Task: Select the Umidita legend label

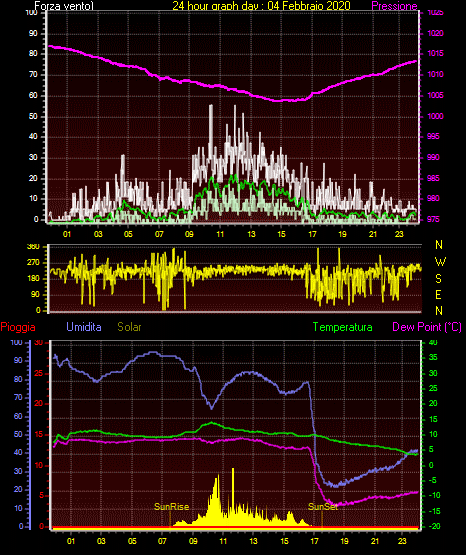Action: click(x=84, y=327)
